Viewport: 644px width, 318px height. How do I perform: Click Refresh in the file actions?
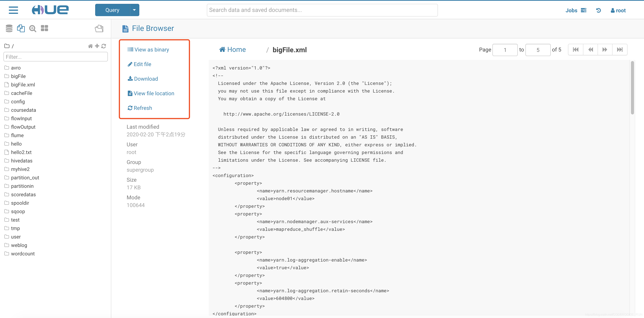coord(140,108)
